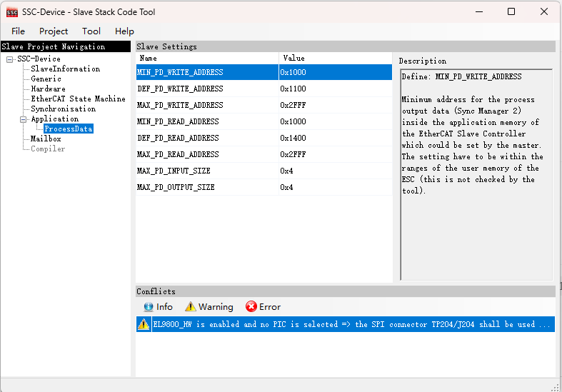Collapse the SSC-Device tree node
The image size is (562, 392).
click(x=10, y=59)
